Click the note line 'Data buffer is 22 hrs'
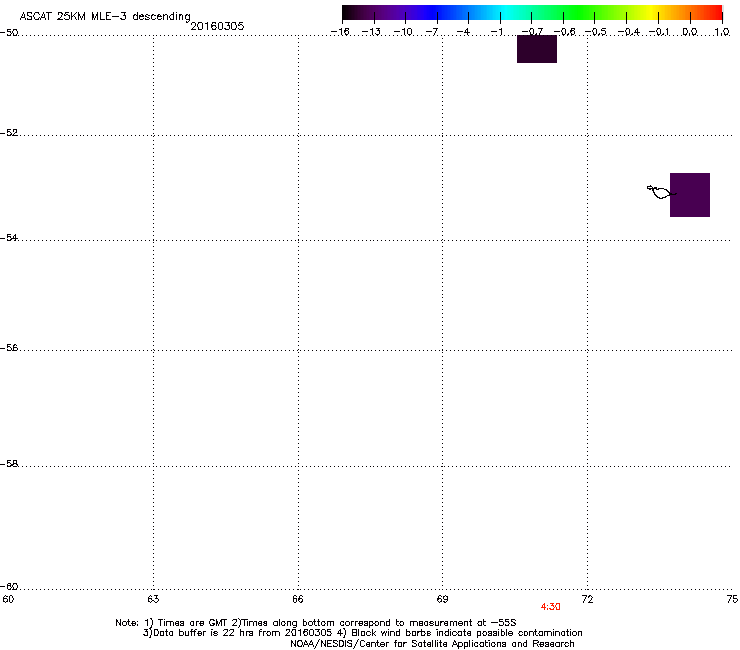This screenshot has height=650, width=740. click(362, 633)
